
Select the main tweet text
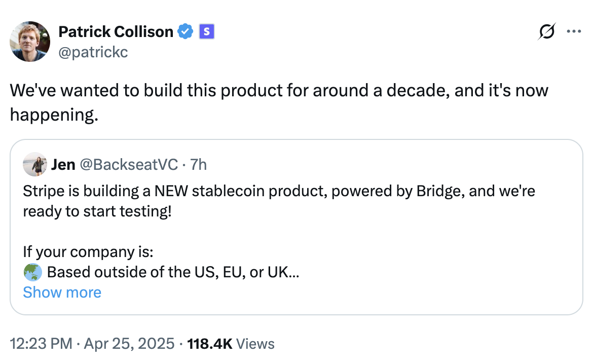tap(203, 90)
